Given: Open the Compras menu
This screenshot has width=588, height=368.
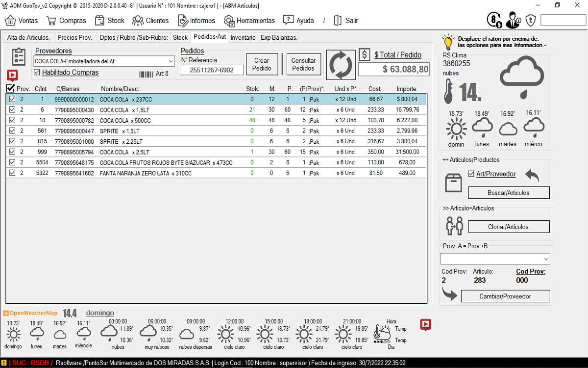Looking at the screenshot, I should tap(66, 21).
